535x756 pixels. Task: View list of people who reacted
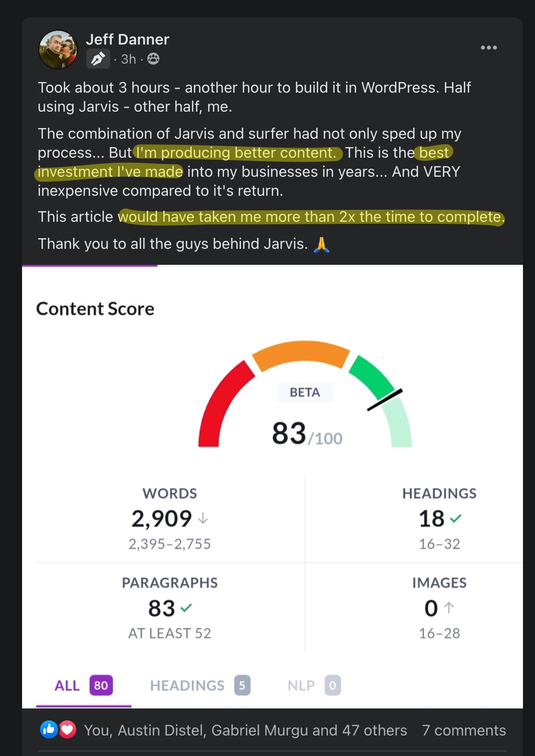(x=245, y=730)
